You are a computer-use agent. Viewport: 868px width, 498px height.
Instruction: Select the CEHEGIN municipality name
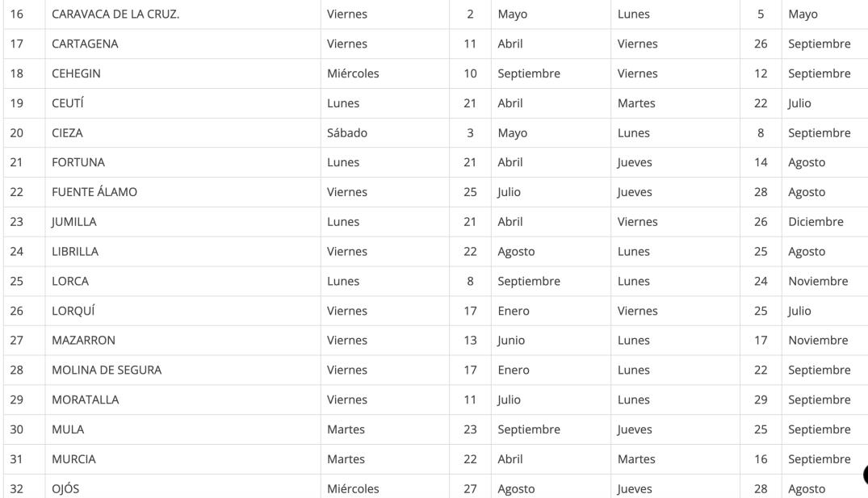[76, 73]
